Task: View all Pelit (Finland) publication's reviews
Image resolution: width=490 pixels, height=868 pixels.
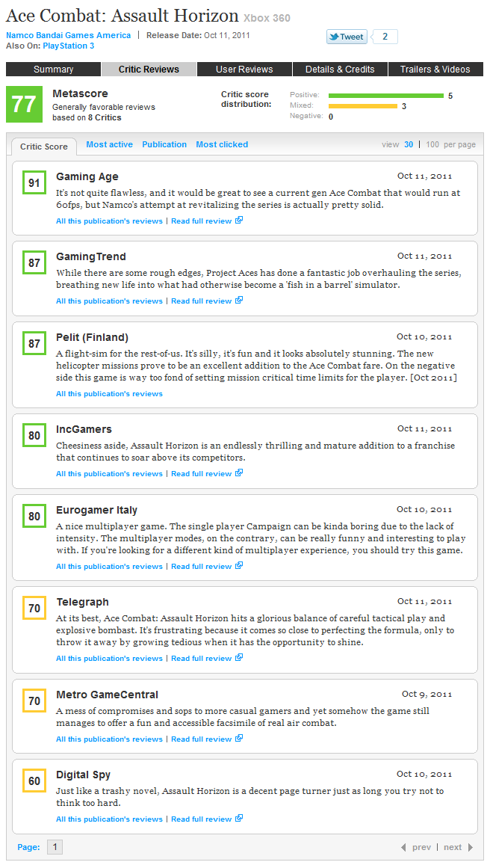Action: pos(110,393)
